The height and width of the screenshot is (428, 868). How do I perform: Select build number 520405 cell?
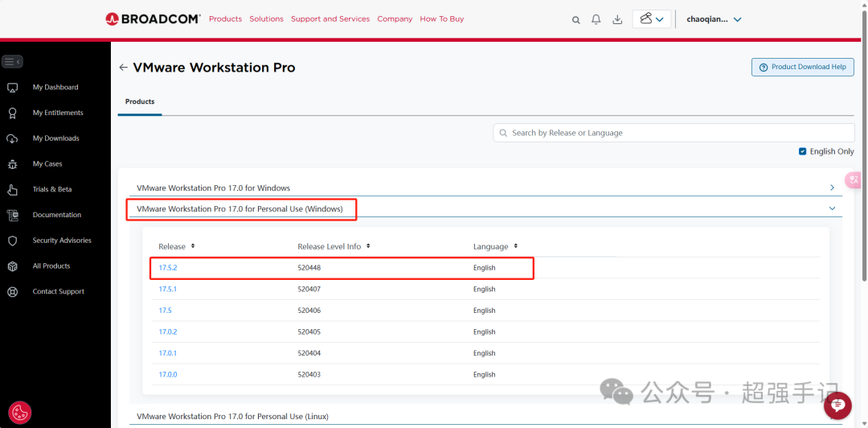pyautogui.click(x=309, y=332)
